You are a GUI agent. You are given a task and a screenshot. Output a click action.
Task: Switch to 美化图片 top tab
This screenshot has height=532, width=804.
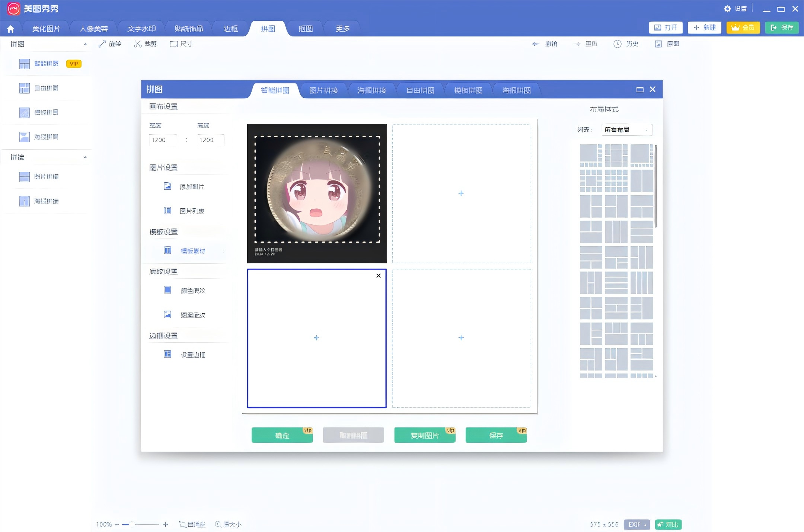pos(46,29)
